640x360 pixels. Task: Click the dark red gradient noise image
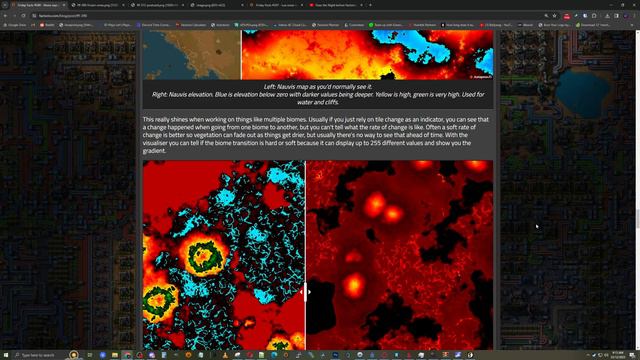(x=400, y=255)
